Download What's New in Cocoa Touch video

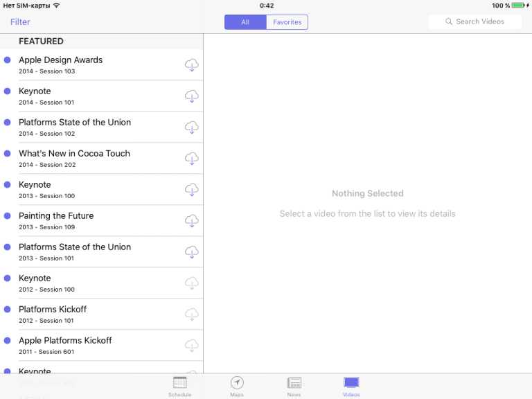pos(192,159)
